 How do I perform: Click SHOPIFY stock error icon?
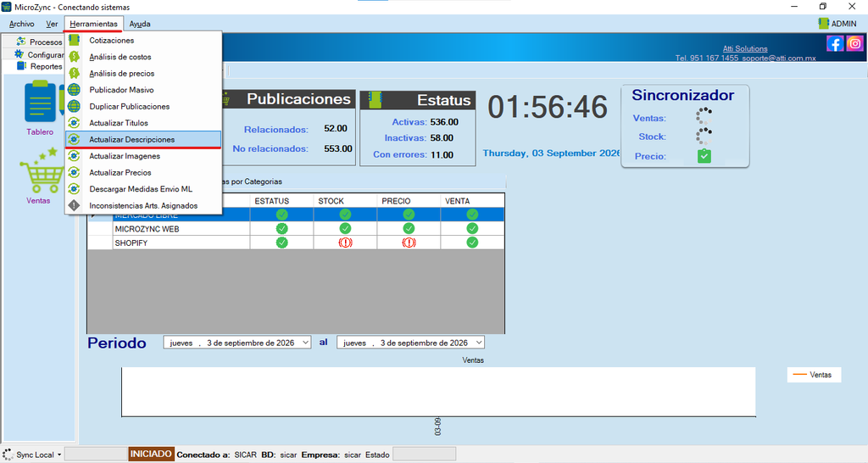click(x=346, y=243)
